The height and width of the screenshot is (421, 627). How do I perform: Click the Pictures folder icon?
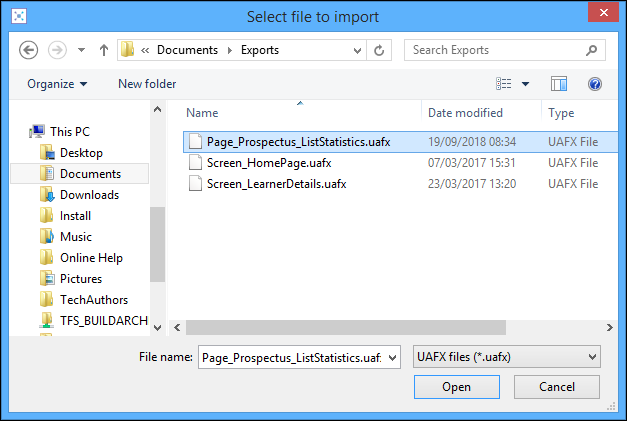(47, 279)
